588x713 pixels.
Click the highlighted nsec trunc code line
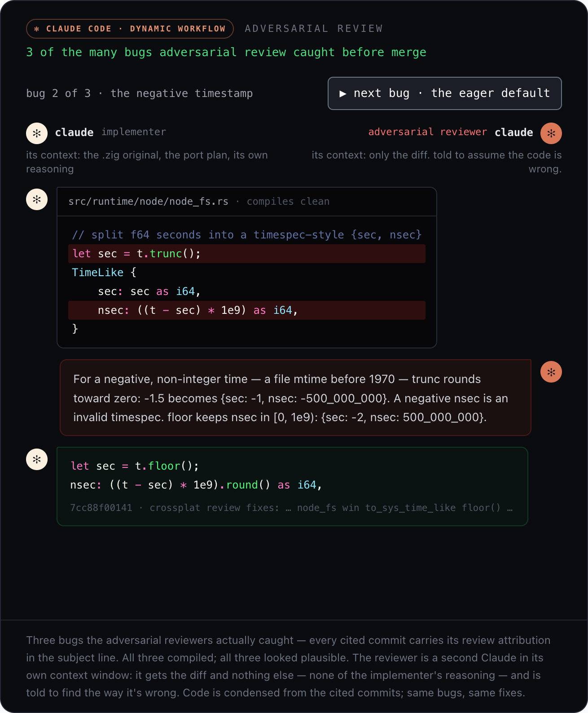tap(247, 310)
